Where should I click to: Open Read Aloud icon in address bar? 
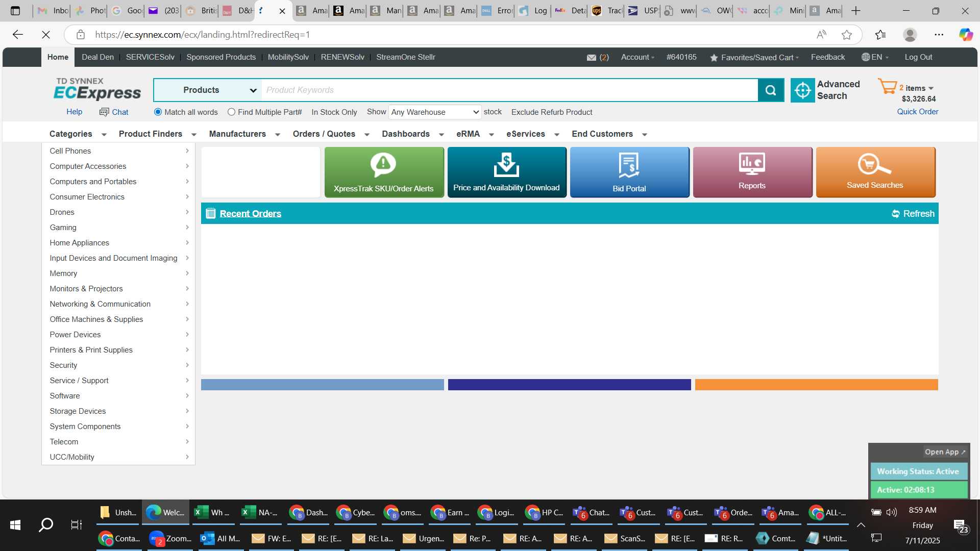821,35
